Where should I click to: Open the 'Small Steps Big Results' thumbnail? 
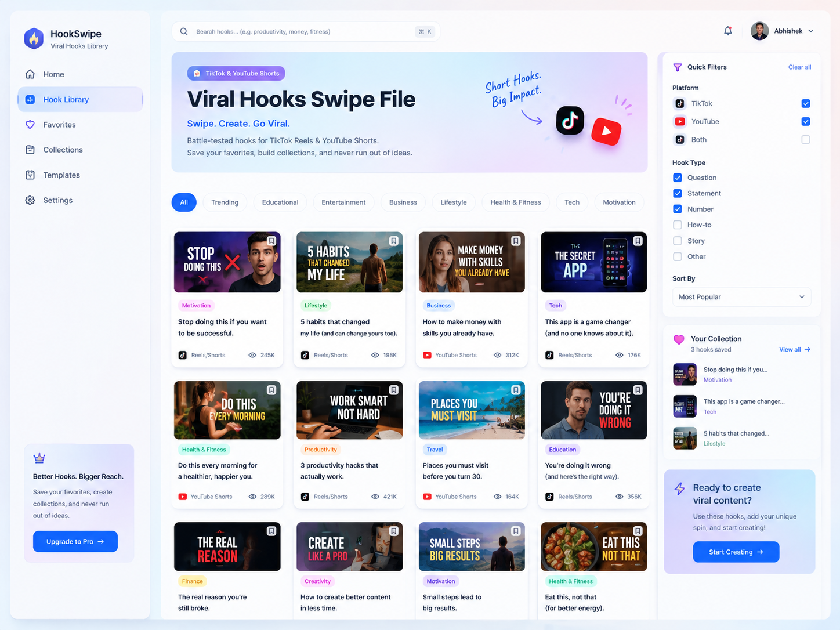472,546
